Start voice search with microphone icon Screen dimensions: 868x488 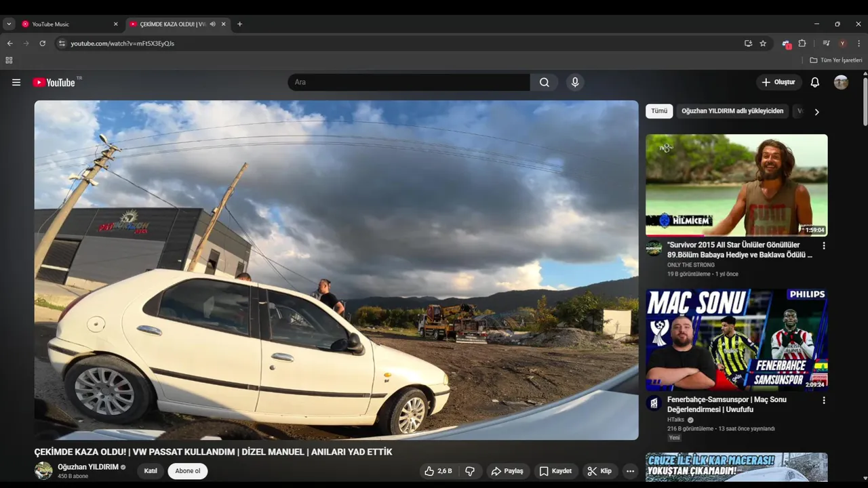click(x=575, y=82)
